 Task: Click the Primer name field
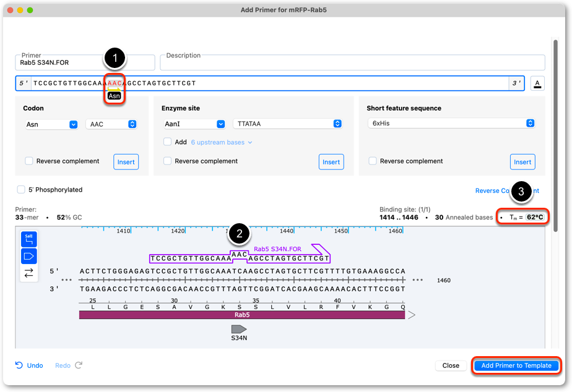85,62
